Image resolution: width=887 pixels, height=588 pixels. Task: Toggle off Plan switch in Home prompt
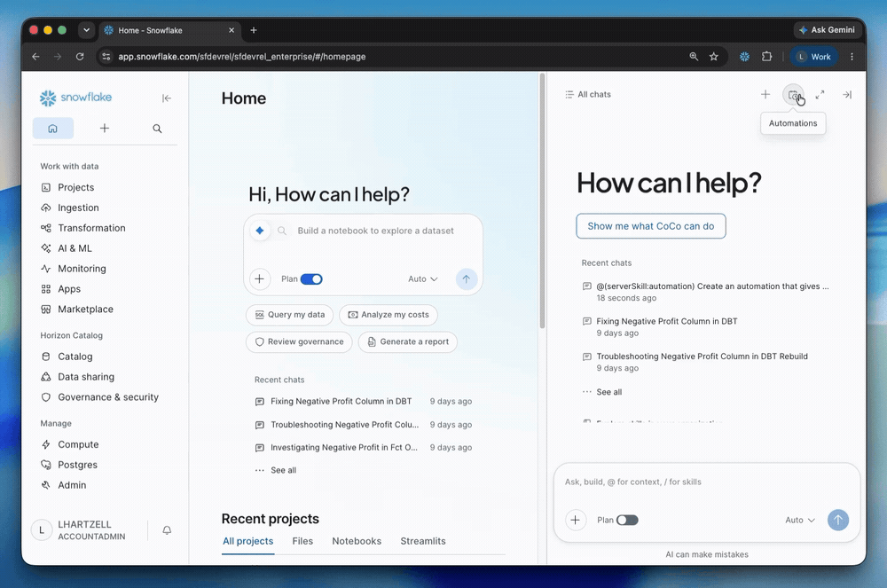(311, 279)
